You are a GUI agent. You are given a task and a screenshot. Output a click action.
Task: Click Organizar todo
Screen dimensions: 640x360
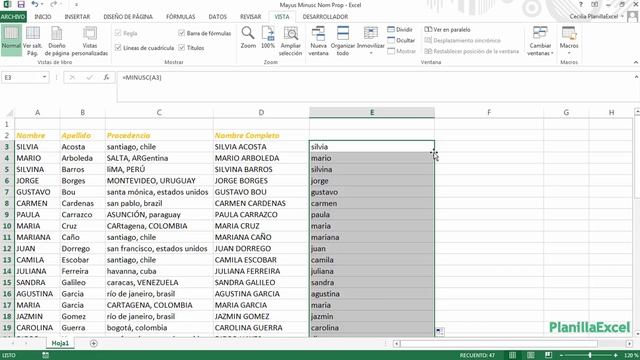coord(343,41)
